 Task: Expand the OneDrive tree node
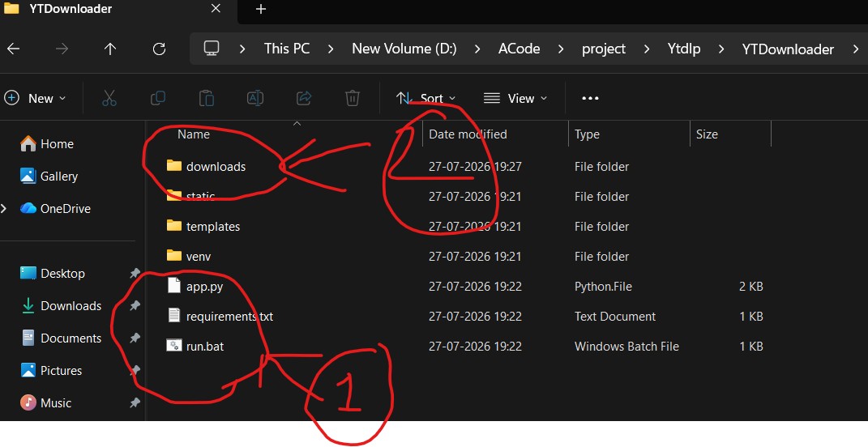click(x=4, y=209)
